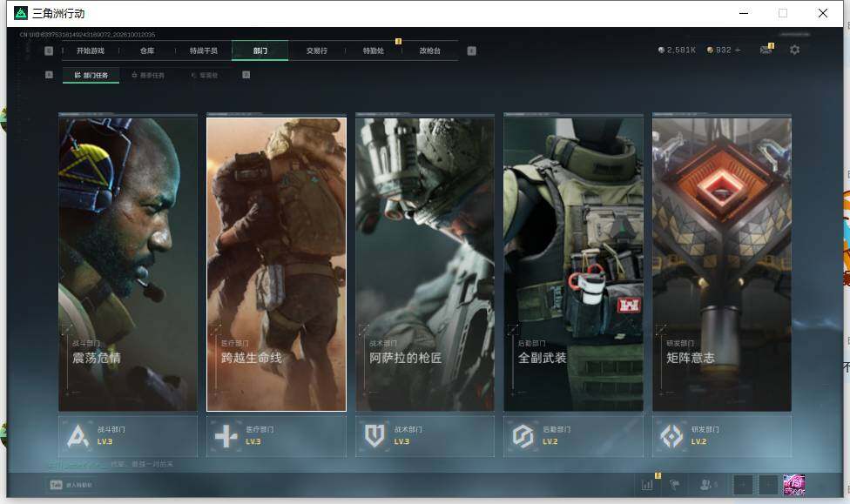
Task: Click the 战斗部门 LV.3 level label
Action: coord(105,441)
